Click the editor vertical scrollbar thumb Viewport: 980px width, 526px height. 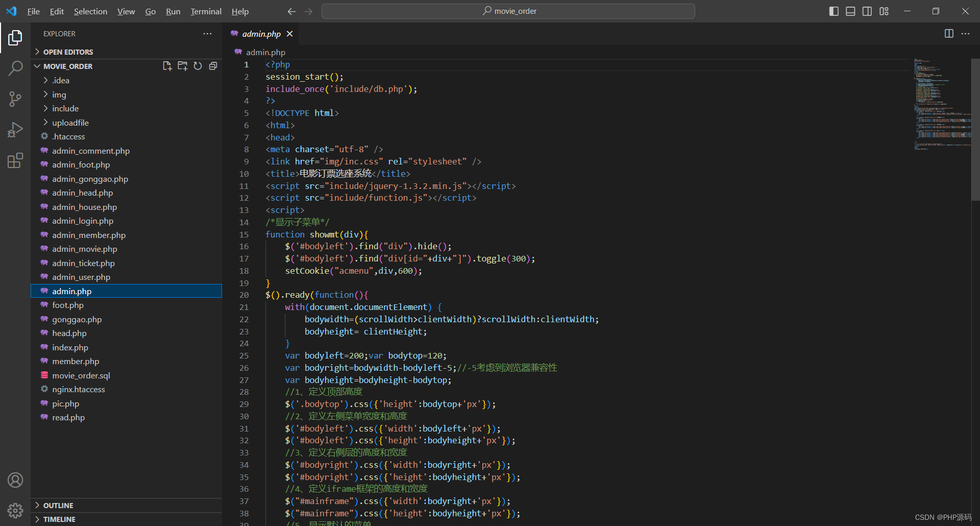coord(975,129)
